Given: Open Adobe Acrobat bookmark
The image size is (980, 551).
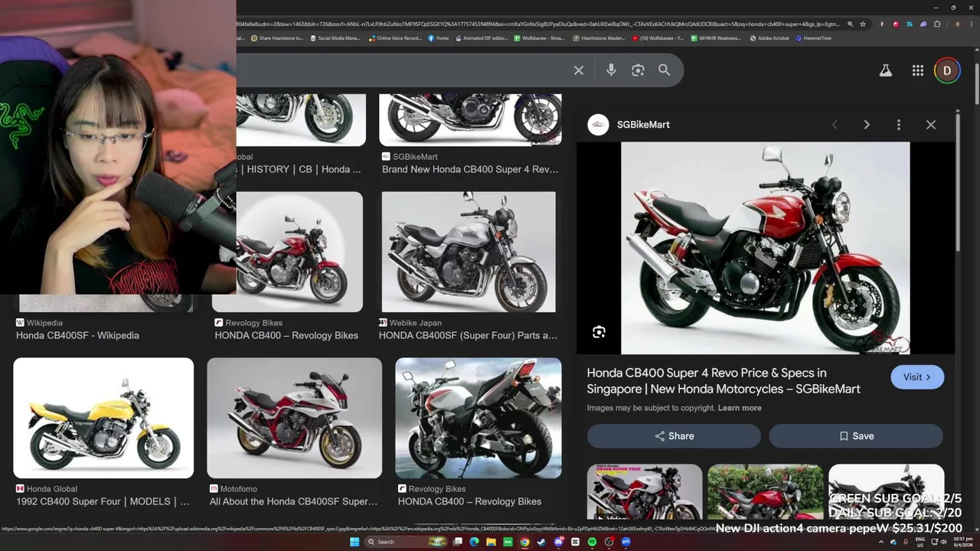Looking at the screenshot, I should 769,38.
